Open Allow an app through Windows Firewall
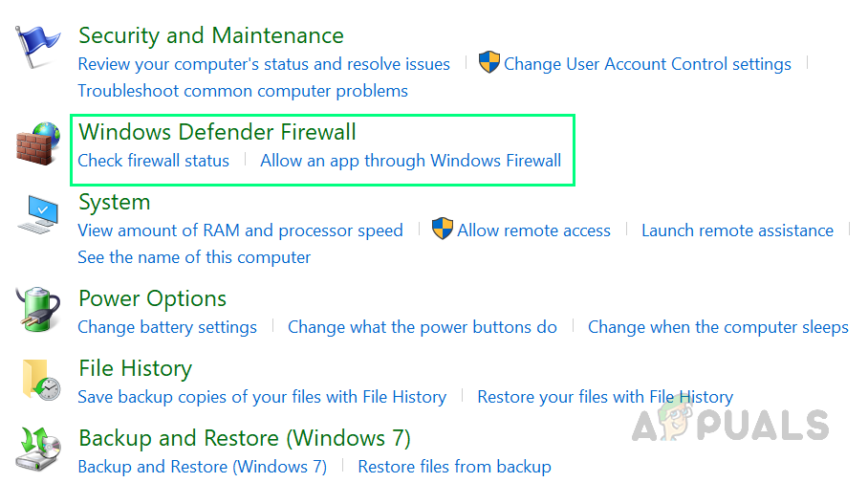Image resolution: width=868 pixels, height=483 pixels. 411,161
